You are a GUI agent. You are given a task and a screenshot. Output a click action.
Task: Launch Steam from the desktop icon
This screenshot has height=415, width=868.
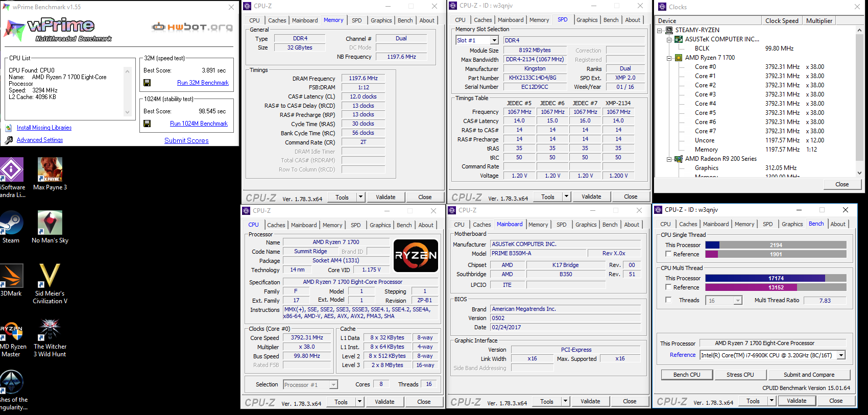(x=11, y=227)
